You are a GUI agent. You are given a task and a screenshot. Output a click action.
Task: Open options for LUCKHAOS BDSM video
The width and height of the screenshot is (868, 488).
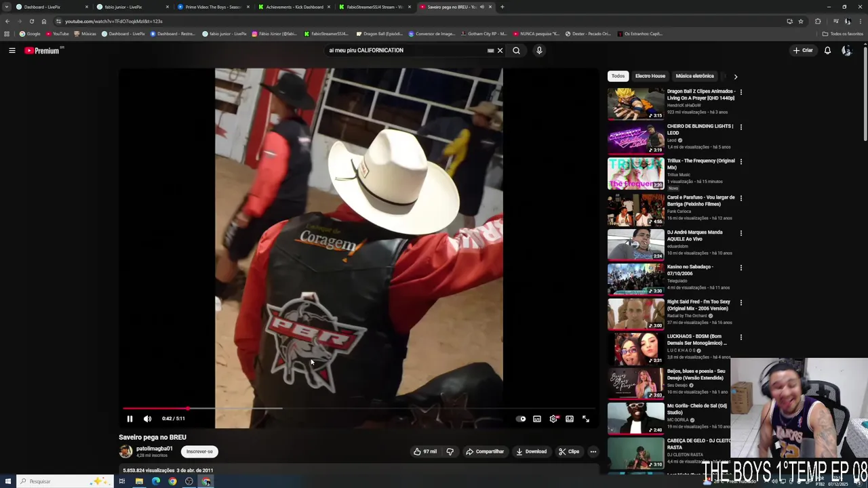(741, 337)
